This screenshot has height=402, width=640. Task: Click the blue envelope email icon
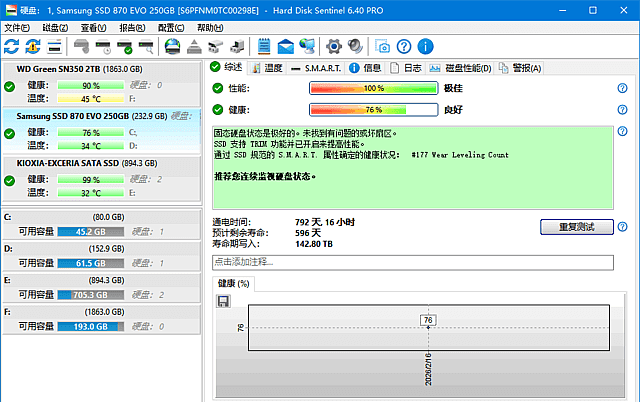pyautogui.click(x=285, y=47)
